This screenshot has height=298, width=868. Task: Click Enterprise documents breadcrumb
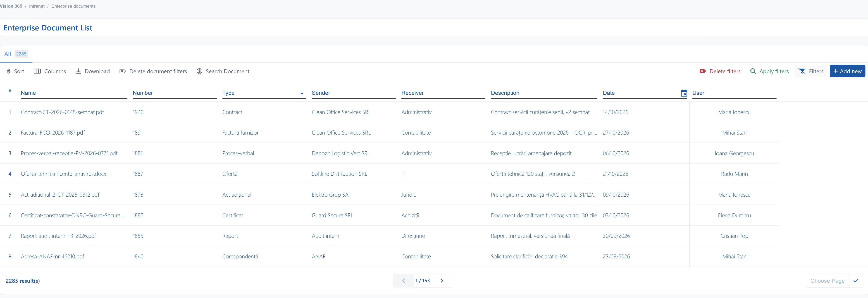tap(74, 6)
